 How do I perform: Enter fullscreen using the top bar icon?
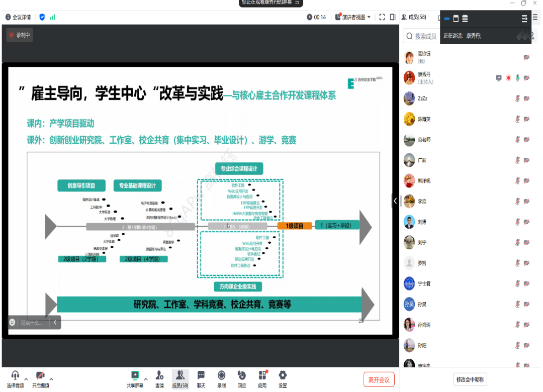click(382, 17)
